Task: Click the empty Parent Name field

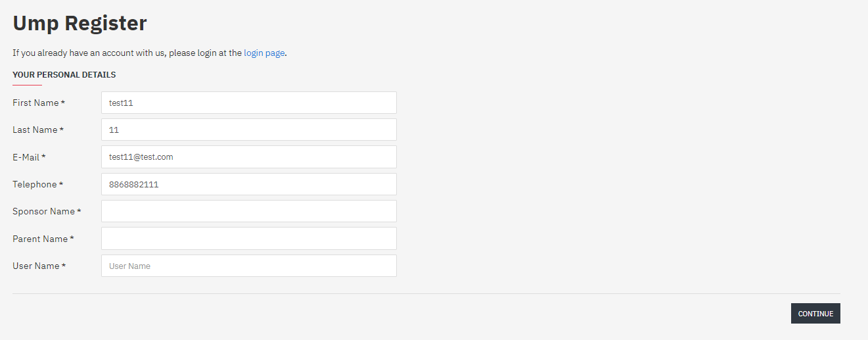Action: (248, 238)
